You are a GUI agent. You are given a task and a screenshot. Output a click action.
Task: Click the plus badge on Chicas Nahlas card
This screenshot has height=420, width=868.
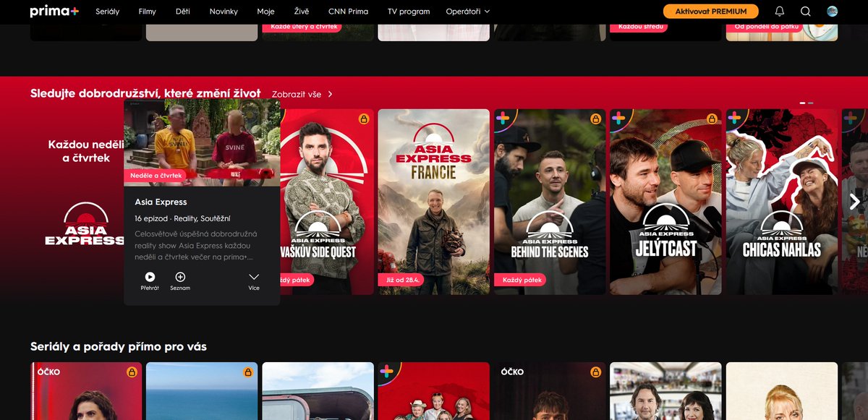coord(734,118)
